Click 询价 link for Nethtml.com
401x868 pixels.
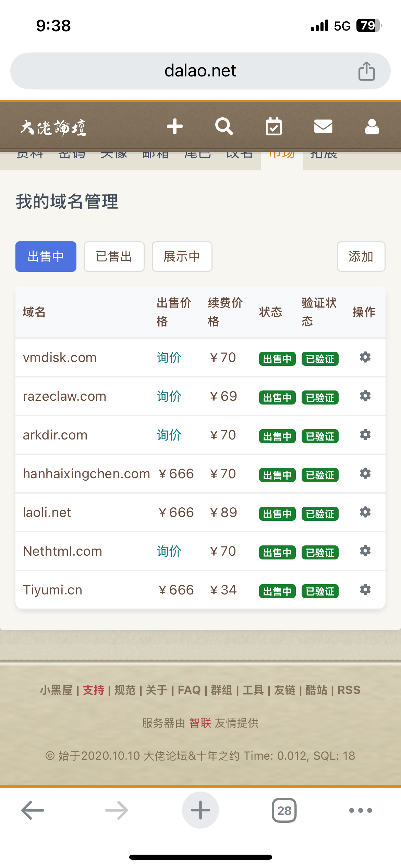pos(169,551)
